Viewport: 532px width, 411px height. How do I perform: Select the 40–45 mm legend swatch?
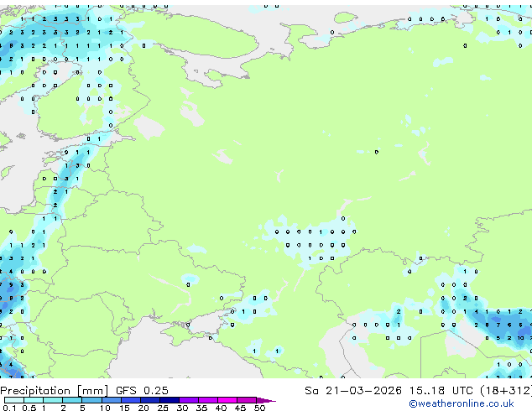click(x=227, y=400)
